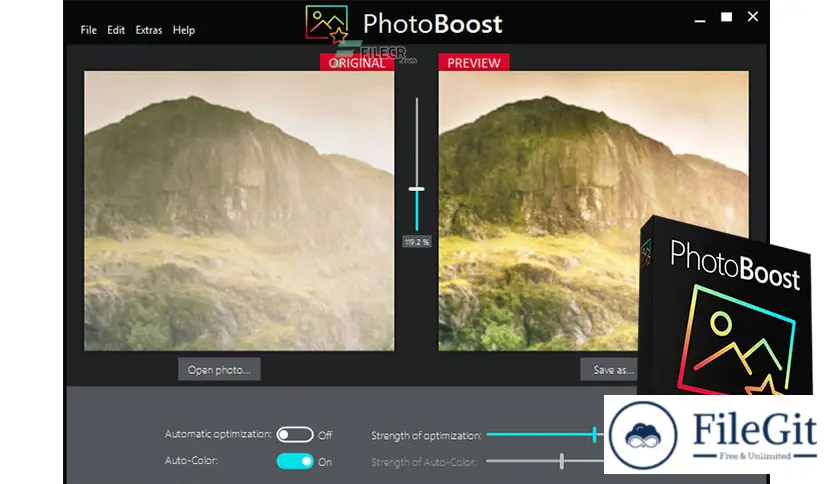Click the PREVIEW label above right photo
The width and height of the screenshot is (836, 484).
point(474,63)
